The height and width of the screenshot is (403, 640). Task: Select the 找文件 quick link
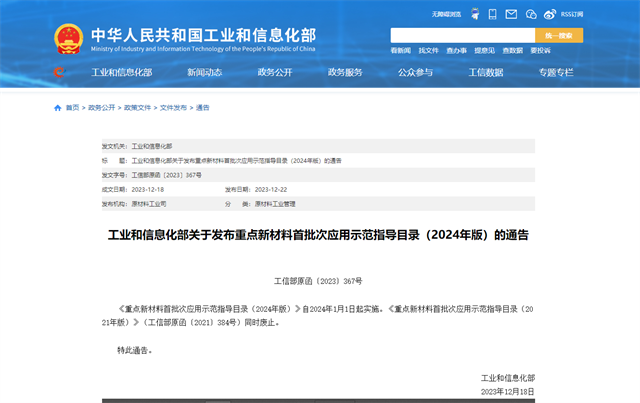tap(428, 51)
